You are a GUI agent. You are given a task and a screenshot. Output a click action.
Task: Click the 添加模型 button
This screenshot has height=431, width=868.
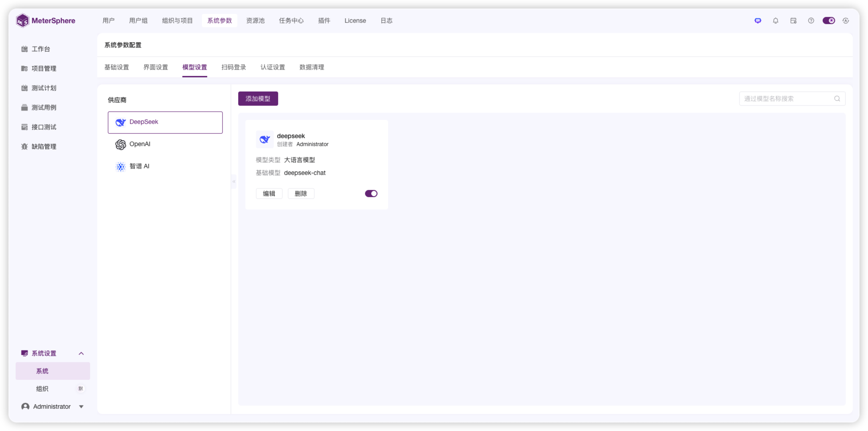point(258,99)
